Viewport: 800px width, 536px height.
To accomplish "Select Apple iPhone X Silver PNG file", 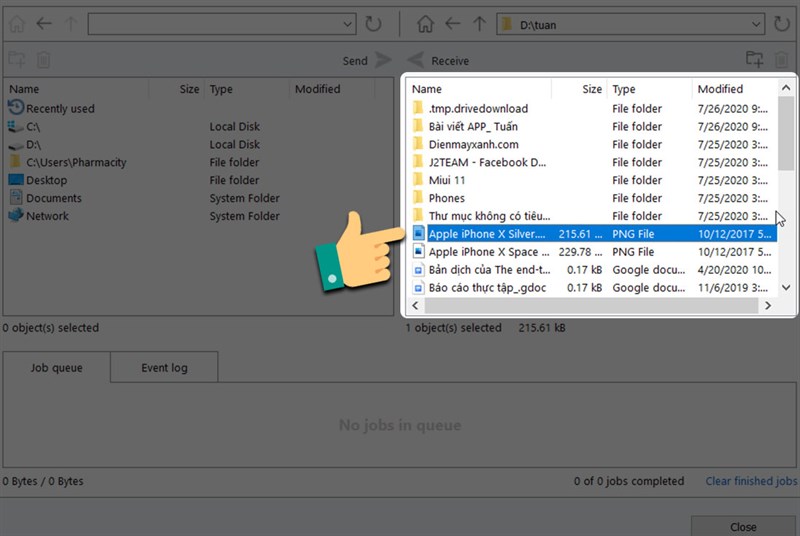I will (x=592, y=234).
